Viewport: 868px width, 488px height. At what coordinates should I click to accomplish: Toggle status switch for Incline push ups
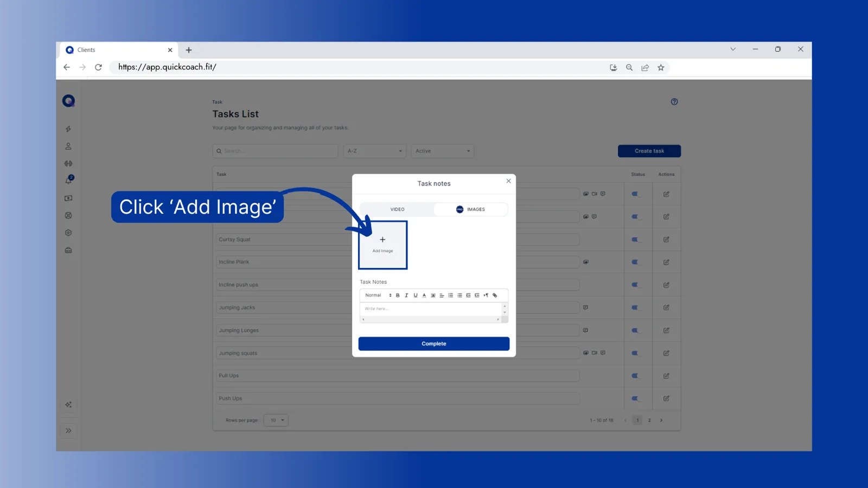(x=636, y=285)
